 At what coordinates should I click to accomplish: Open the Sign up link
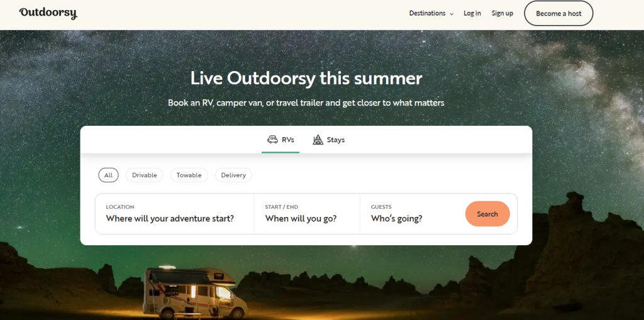[502, 13]
